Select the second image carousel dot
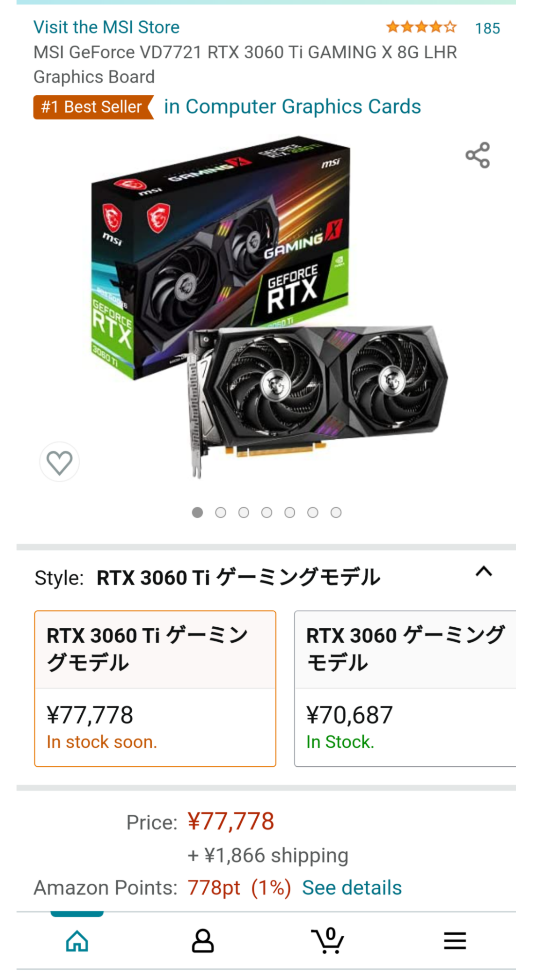 click(x=221, y=513)
